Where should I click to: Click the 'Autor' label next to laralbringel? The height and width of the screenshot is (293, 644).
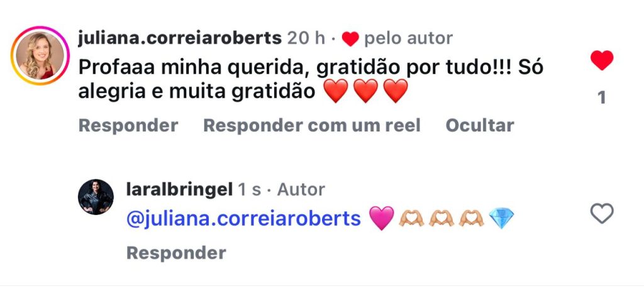[301, 189]
